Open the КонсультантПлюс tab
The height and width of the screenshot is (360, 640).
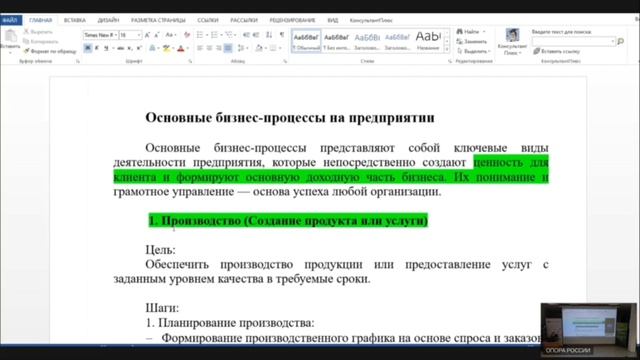click(371, 20)
